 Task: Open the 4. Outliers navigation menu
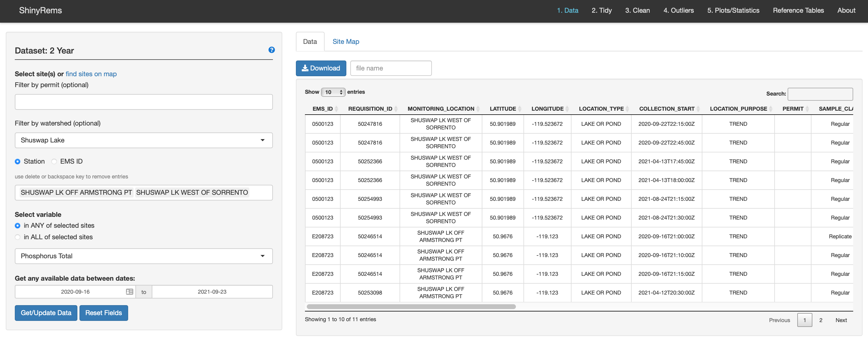tap(678, 11)
